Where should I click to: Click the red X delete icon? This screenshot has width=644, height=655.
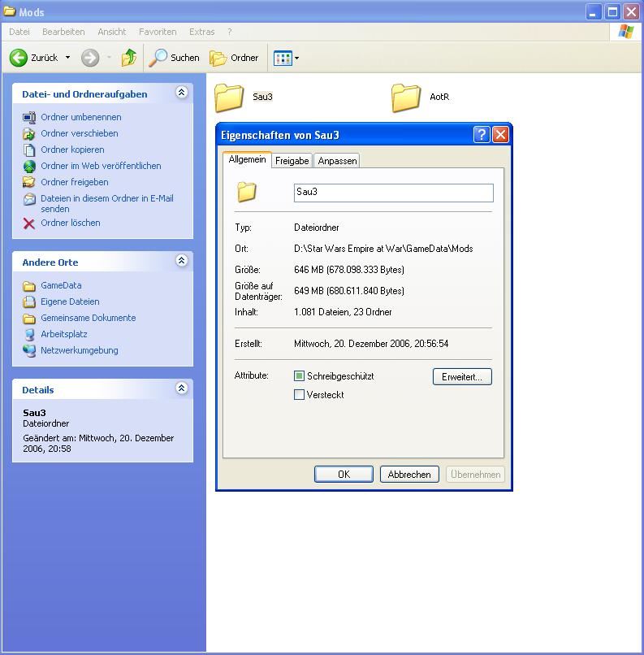[x=29, y=223]
